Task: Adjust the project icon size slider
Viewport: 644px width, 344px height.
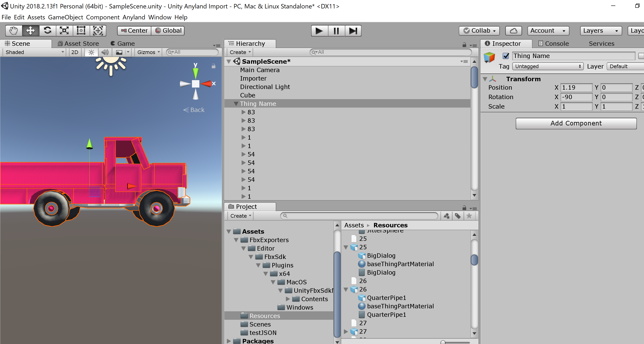Action: 443,342
